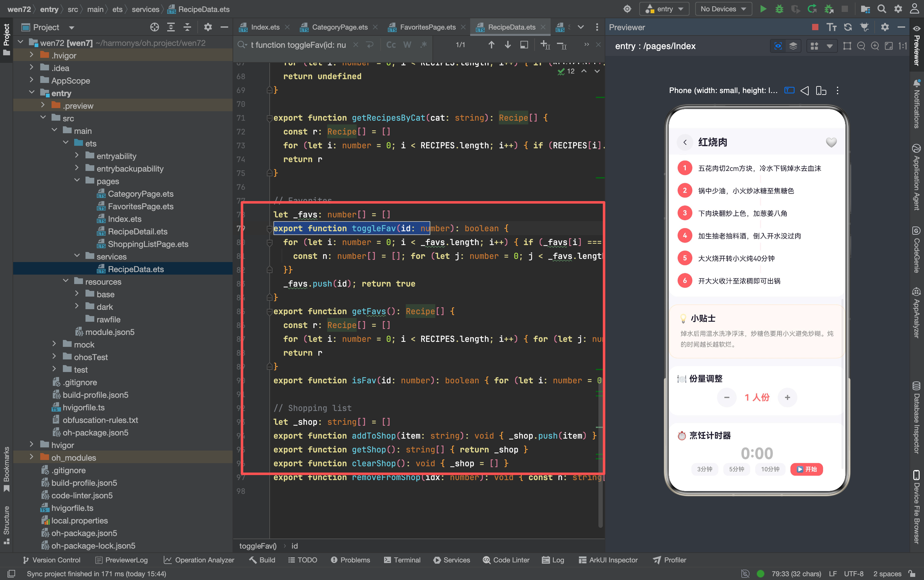The width and height of the screenshot is (924, 580).
Task: Open the Search Everywhere magnifier
Action: [x=881, y=9]
